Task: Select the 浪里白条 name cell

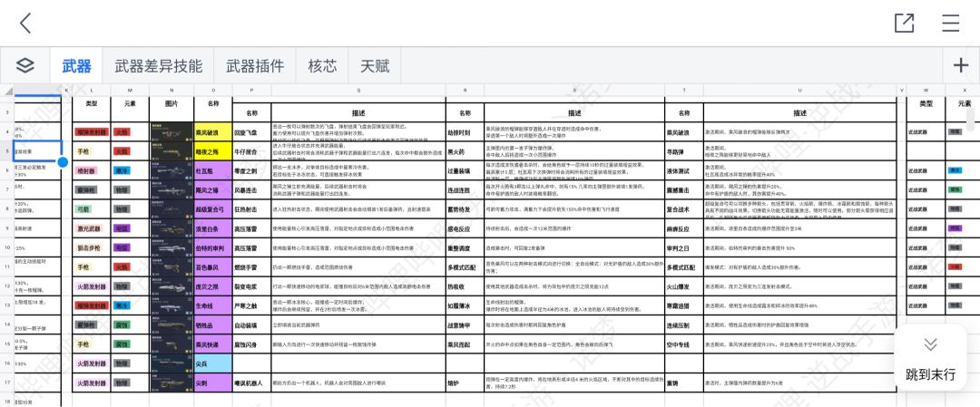Action: [213, 228]
